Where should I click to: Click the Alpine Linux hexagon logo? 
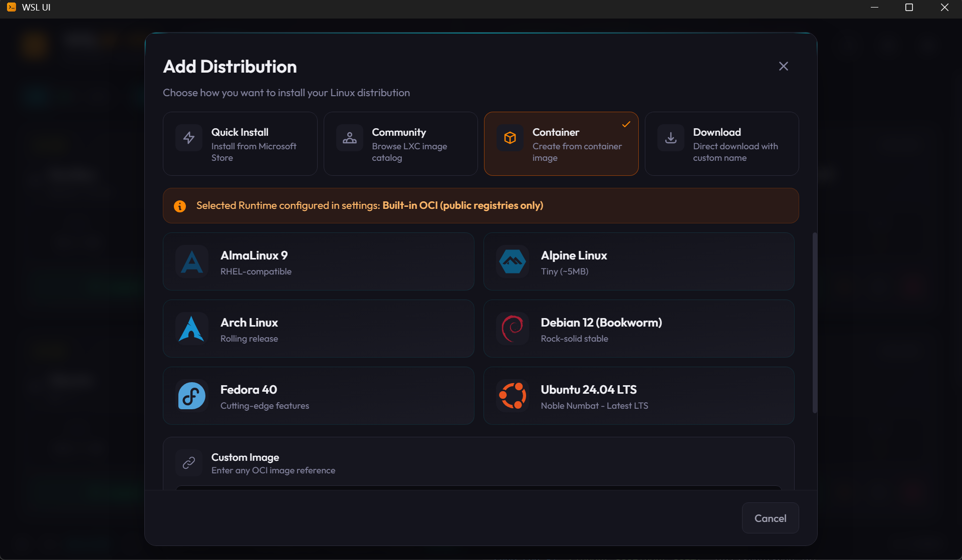[513, 262]
